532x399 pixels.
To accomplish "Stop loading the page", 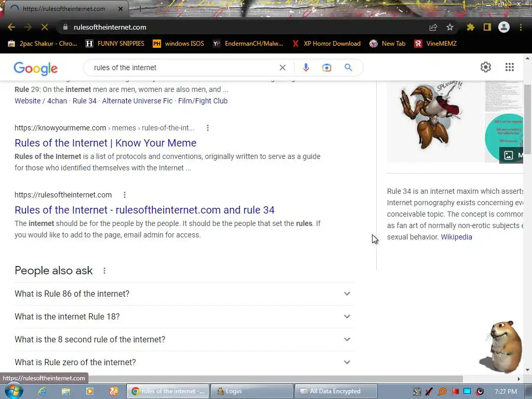I will (45, 27).
